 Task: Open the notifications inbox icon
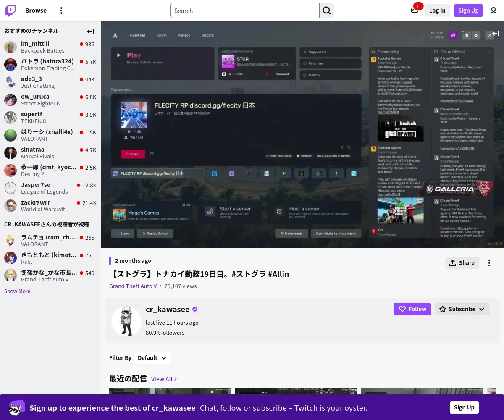(x=415, y=10)
